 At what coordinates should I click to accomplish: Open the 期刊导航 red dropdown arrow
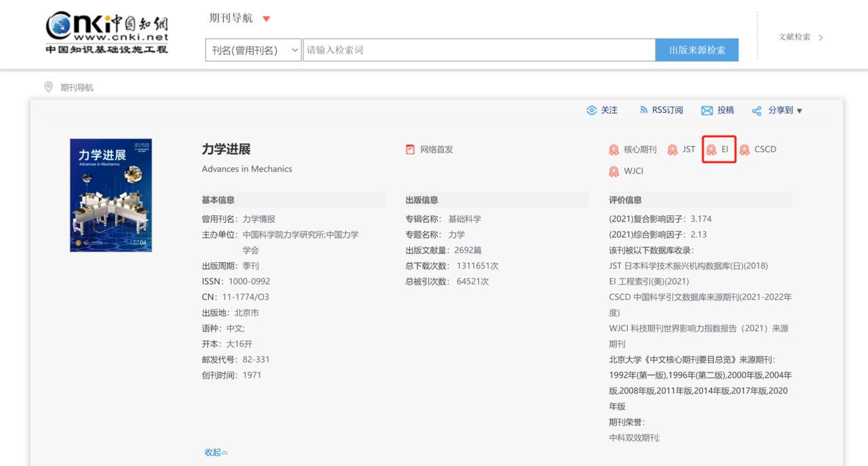(266, 19)
